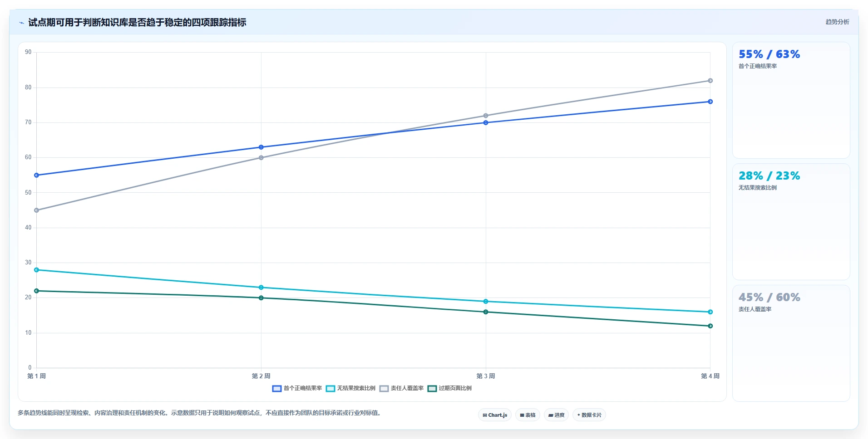Click the blue week 2 data point at 63

[261, 147]
